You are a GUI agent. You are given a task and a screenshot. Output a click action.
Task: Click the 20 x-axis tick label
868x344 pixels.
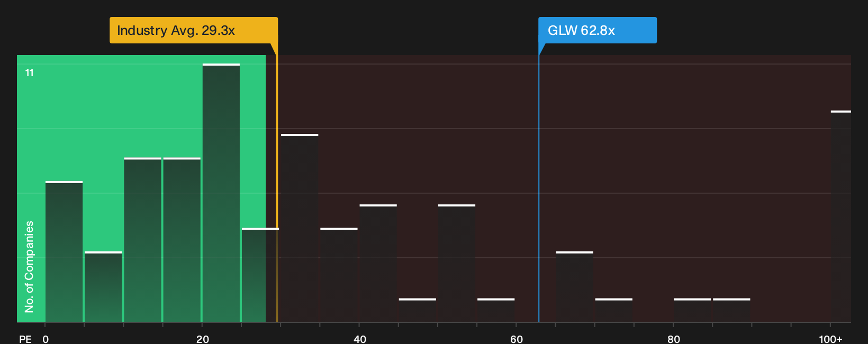pos(203,339)
